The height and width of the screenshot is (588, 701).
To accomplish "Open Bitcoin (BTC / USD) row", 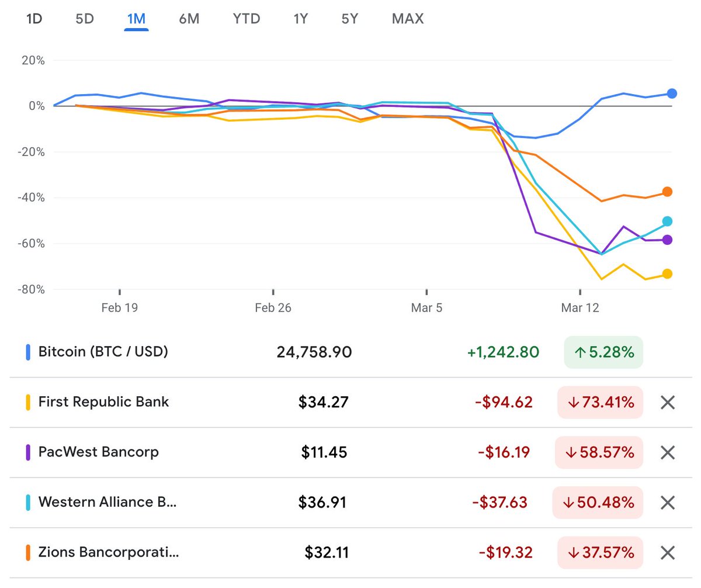I will click(x=350, y=352).
